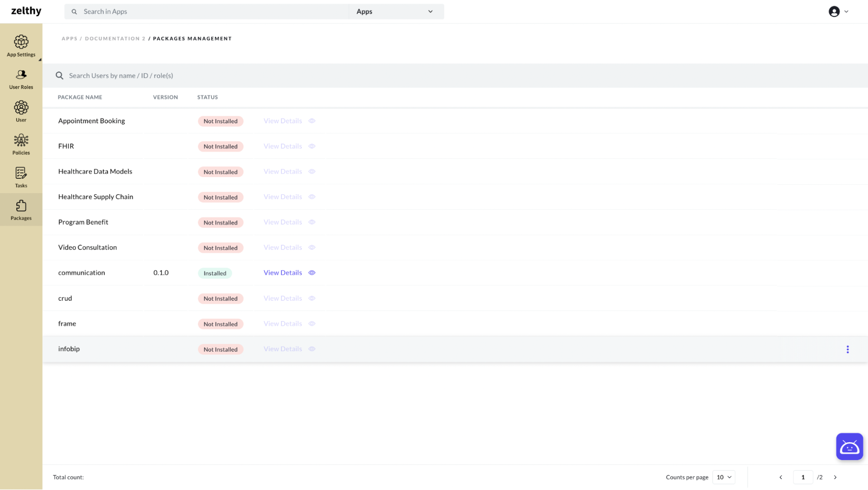Click the user profile avatar
The height and width of the screenshot is (490, 868).
834,12
